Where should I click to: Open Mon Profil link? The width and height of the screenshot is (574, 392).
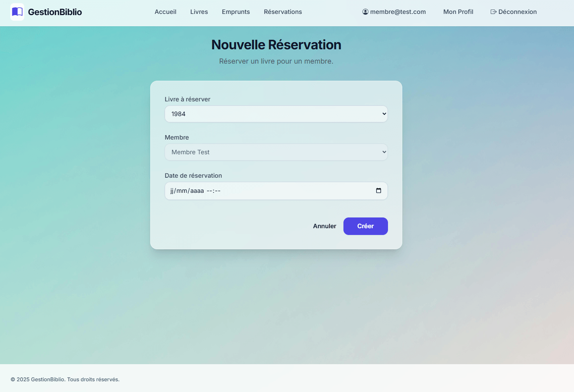pyautogui.click(x=458, y=12)
